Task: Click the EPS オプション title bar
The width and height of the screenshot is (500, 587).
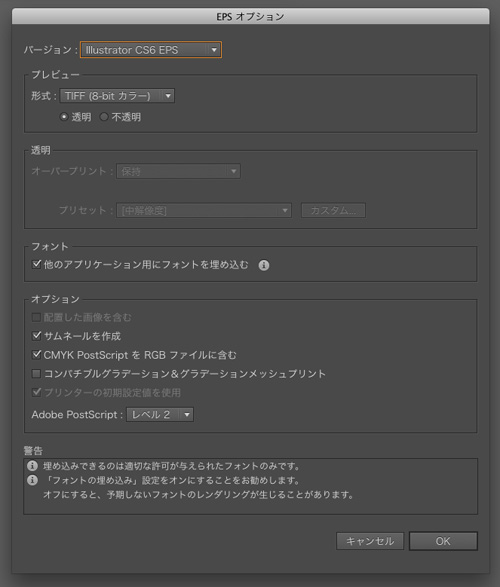Action: (250, 16)
